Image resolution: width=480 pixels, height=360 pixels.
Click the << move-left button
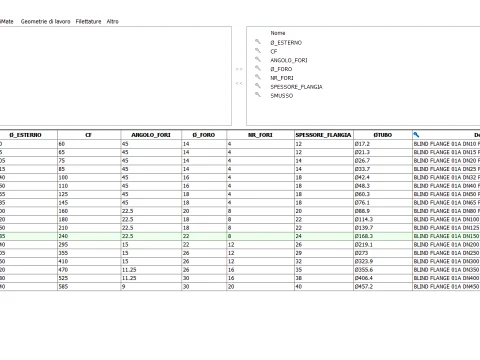239,83
